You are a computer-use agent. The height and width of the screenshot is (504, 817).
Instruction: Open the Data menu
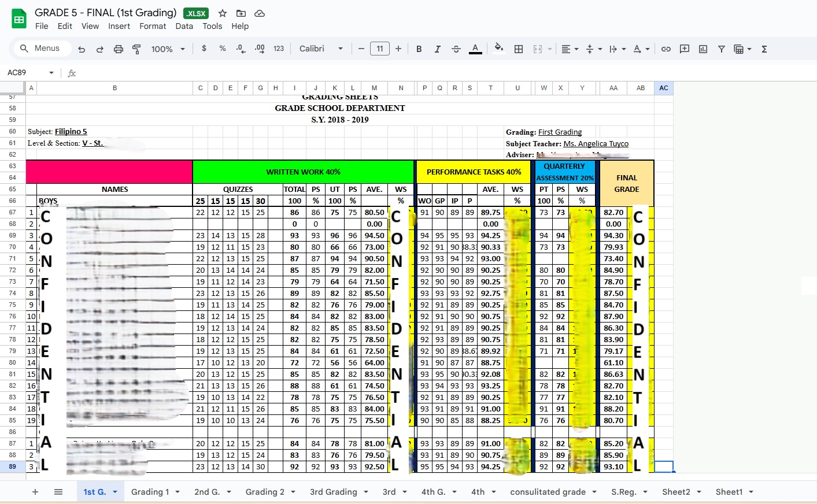[184, 26]
